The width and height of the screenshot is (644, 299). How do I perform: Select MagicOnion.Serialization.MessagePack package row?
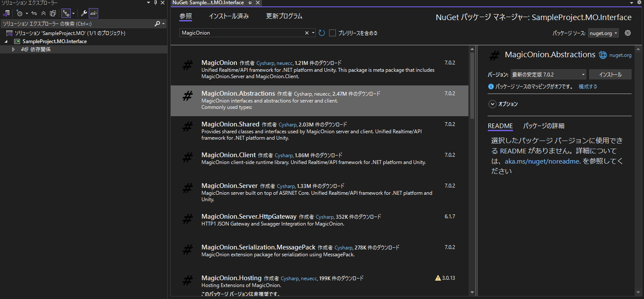(x=319, y=254)
